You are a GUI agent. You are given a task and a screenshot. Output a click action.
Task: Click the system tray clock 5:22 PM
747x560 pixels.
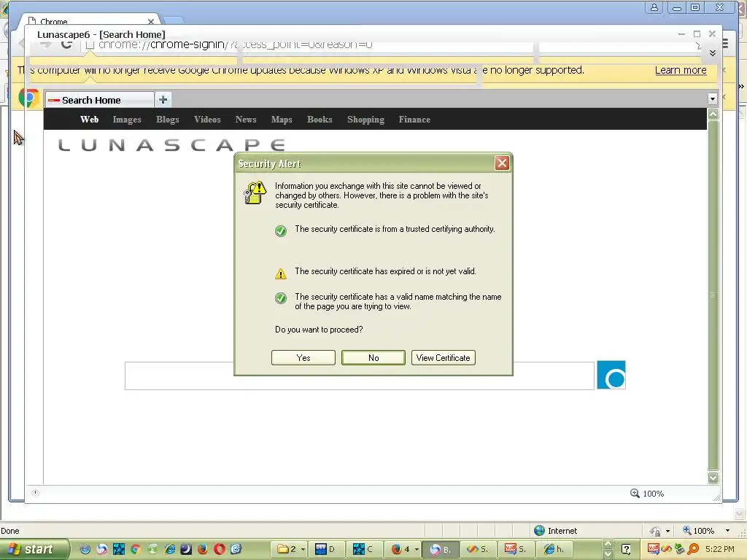(720, 549)
